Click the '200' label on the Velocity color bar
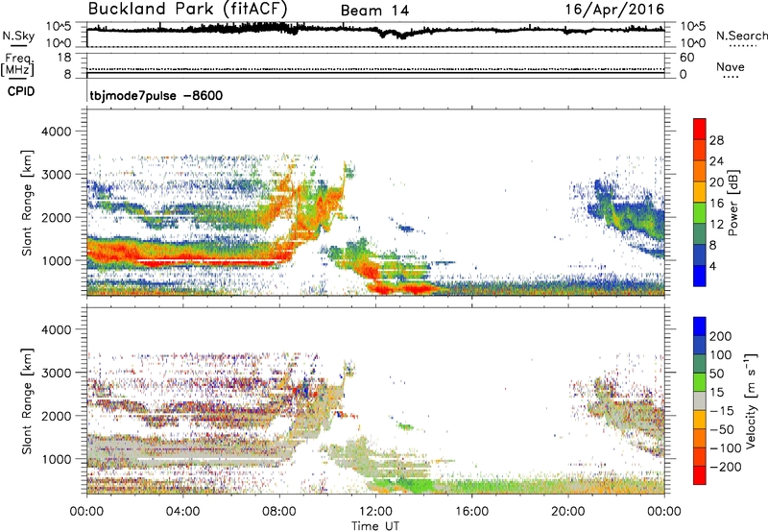 tap(721, 336)
